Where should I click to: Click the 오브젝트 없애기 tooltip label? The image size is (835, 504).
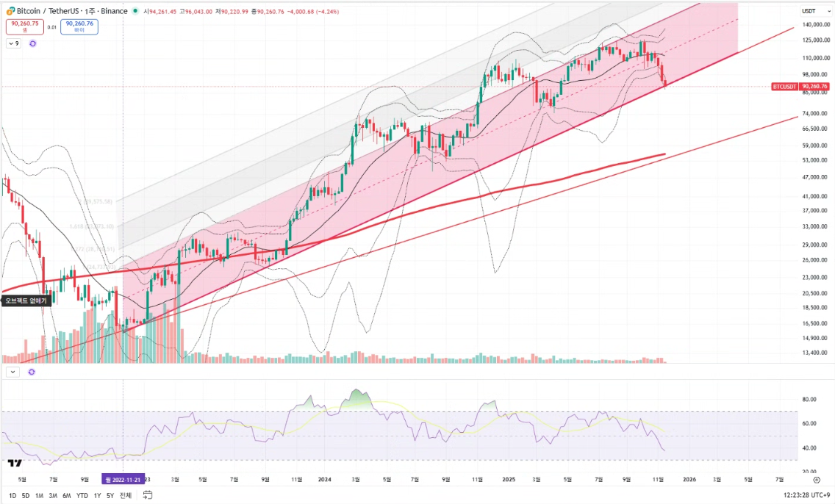click(26, 300)
